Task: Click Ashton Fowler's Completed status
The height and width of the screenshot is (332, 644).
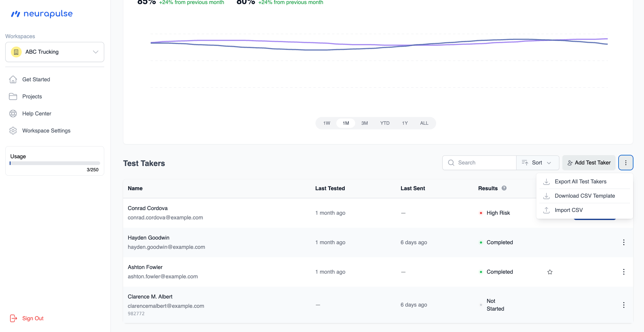Action: [x=500, y=272]
